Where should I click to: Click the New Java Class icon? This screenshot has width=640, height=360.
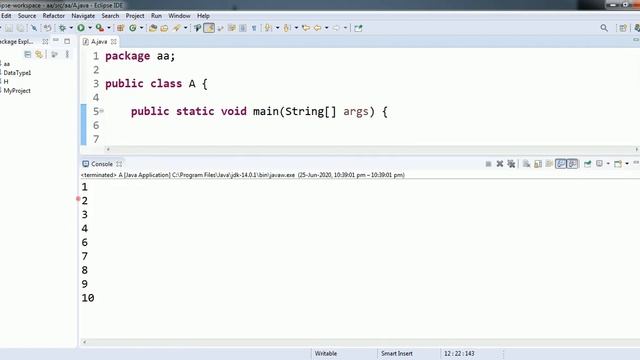pos(133,28)
